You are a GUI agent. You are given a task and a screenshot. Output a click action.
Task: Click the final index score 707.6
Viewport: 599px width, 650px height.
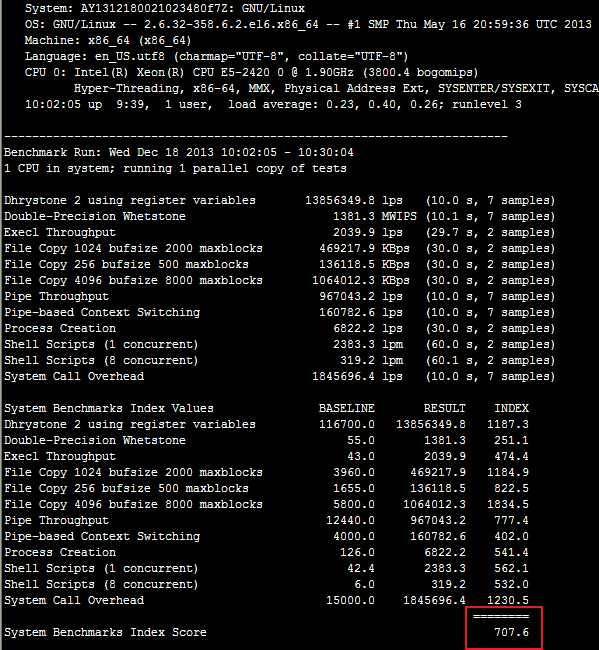512,632
